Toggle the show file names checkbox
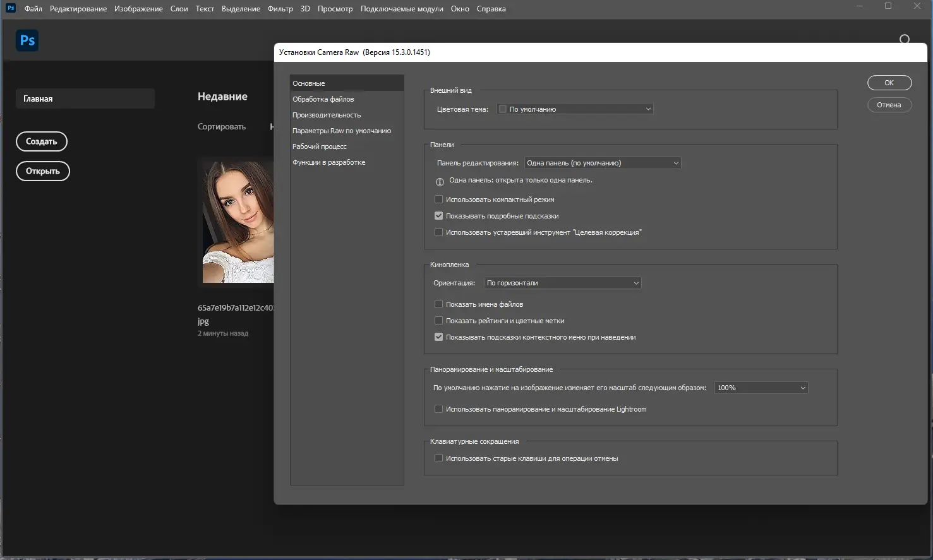The image size is (933, 560). coord(438,304)
